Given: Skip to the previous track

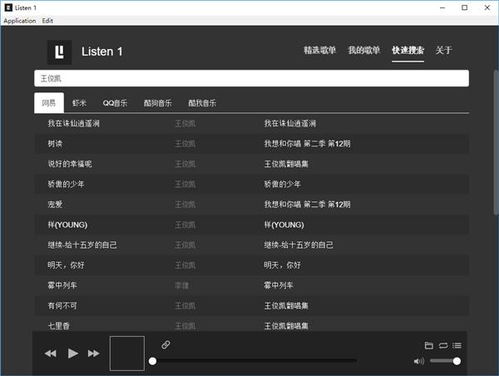Looking at the screenshot, I should click(x=51, y=353).
